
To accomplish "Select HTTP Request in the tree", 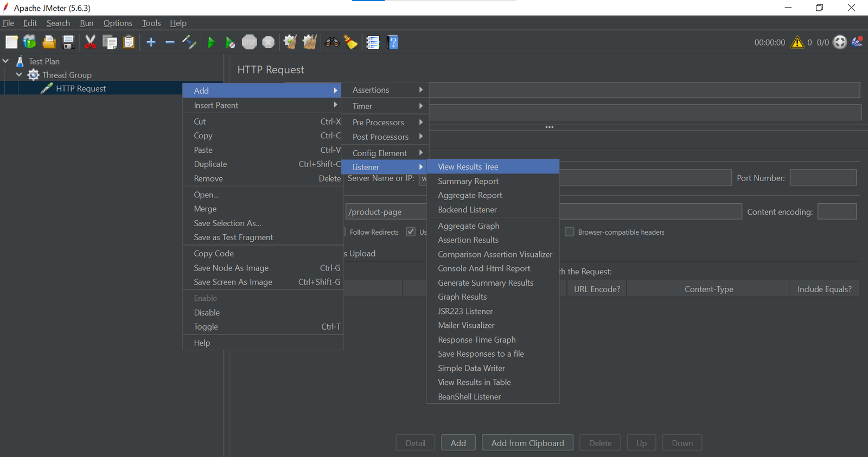I will (x=81, y=88).
